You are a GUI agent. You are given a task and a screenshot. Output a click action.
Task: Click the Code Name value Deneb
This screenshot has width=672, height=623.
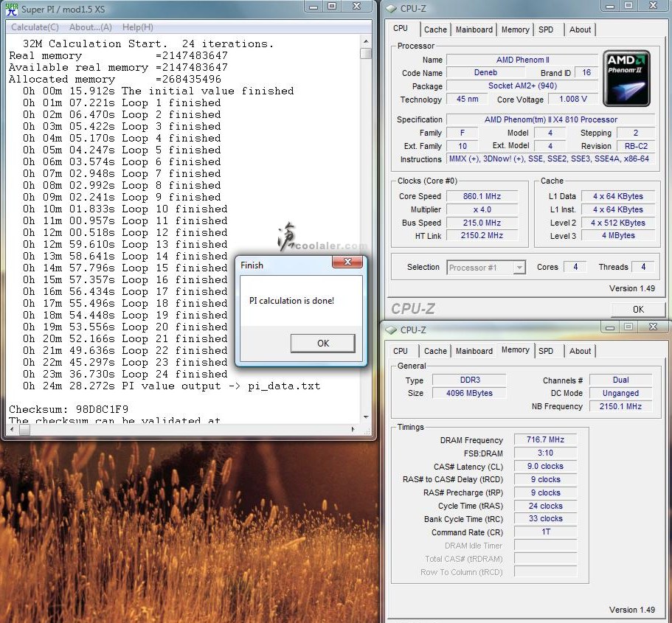click(485, 73)
